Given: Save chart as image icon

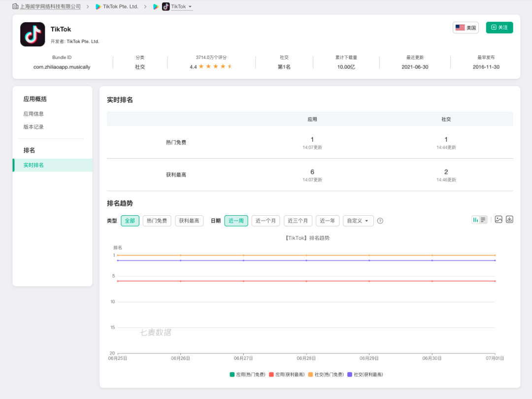Looking at the screenshot, I should 499,220.
